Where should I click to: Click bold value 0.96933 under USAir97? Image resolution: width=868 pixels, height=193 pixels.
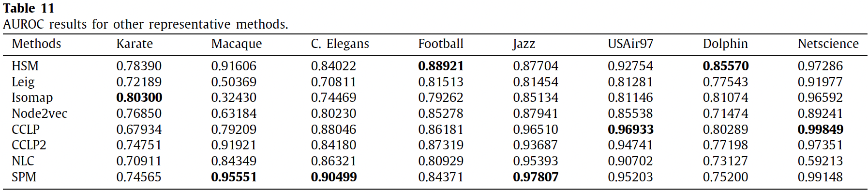[631, 129]
